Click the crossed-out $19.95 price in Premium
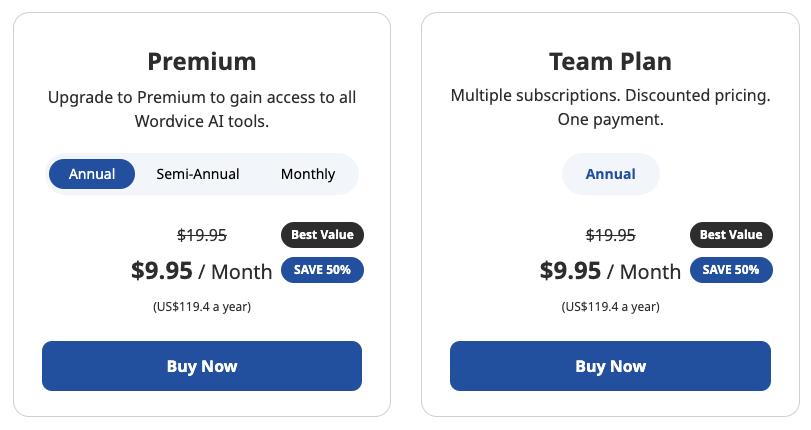The width and height of the screenshot is (811, 430). point(202,236)
